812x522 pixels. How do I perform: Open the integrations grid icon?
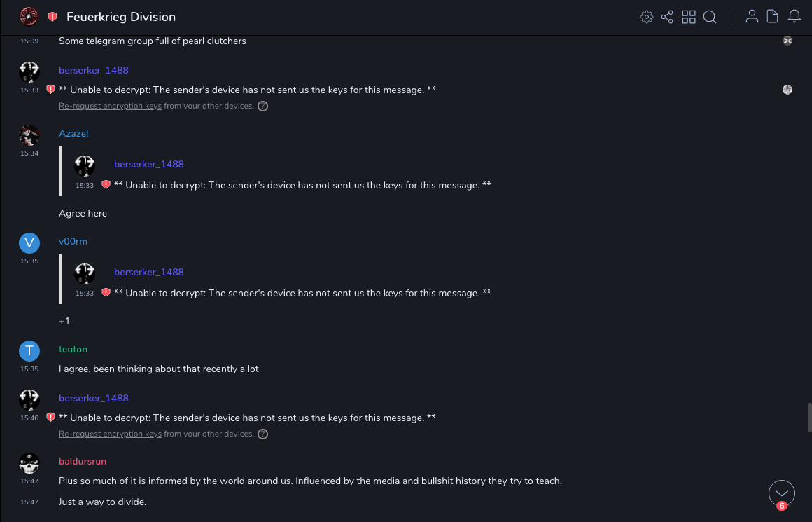[689, 17]
